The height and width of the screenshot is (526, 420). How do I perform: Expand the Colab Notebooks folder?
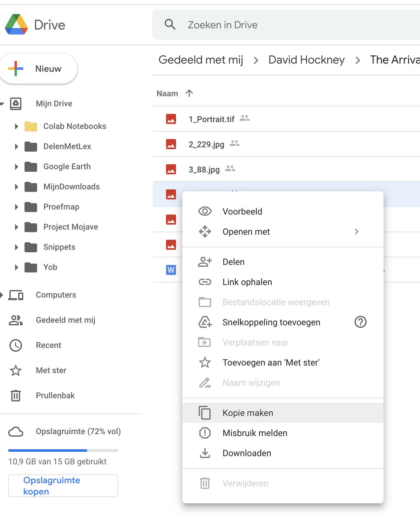[16, 126]
